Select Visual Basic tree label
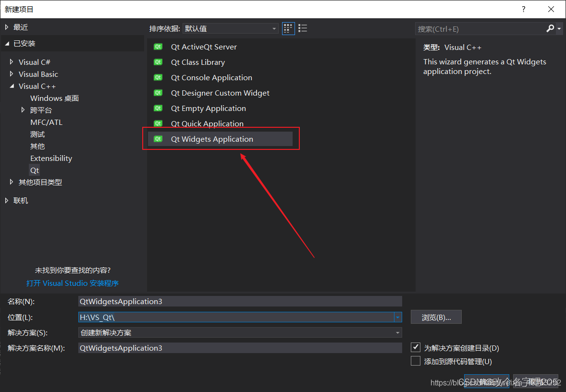Image resolution: width=566 pixels, height=392 pixels. [x=38, y=74]
